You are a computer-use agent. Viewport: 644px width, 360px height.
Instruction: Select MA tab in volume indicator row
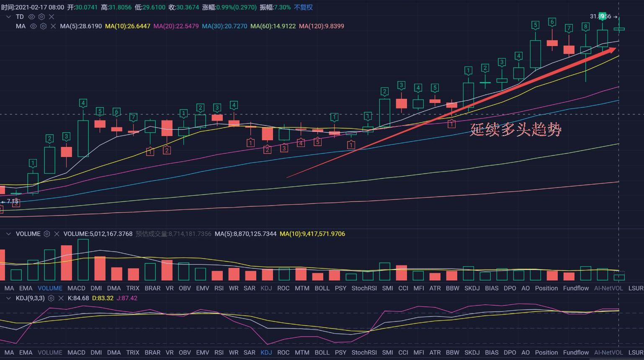9,288
